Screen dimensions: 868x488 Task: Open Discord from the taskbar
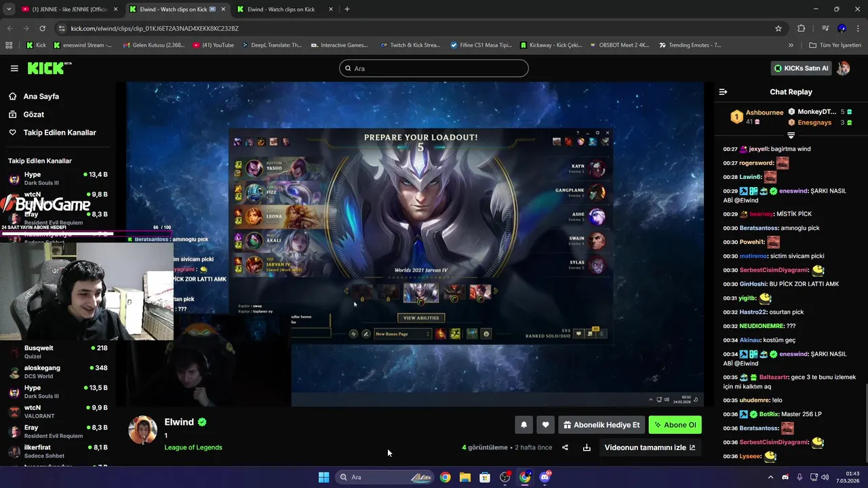[545, 477]
